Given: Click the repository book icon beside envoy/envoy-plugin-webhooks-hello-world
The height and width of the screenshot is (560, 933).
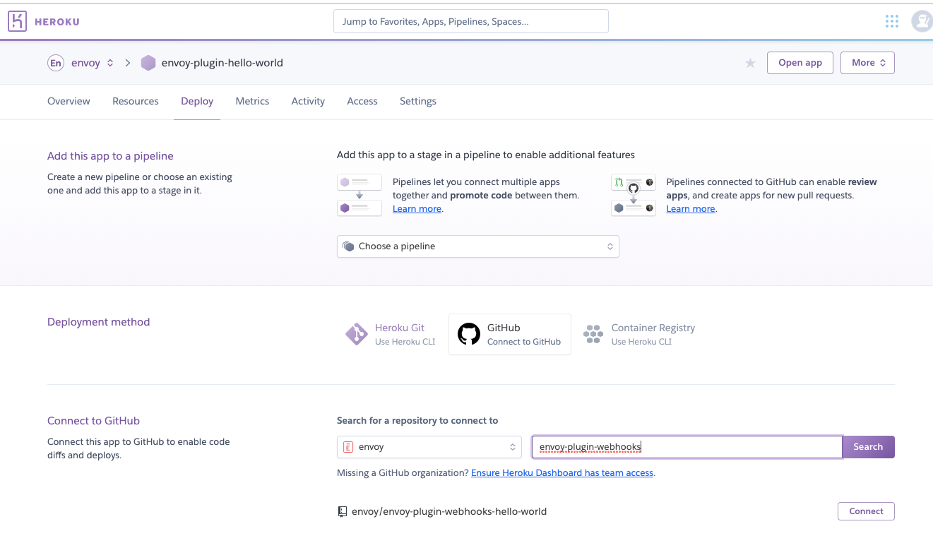Looking at the screenshot, I should coord(343,511).
